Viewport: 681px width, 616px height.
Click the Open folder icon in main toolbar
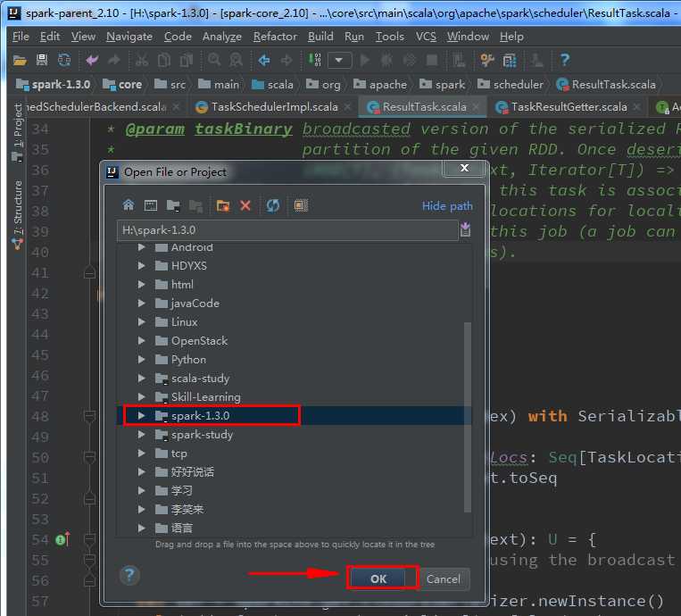tap(20, 60)
